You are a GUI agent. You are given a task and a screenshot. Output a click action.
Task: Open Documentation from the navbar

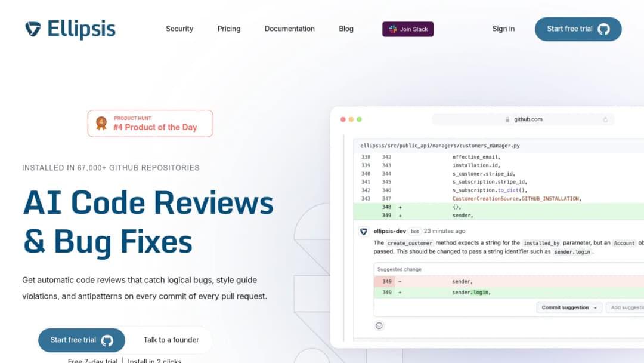pos(290,29)
